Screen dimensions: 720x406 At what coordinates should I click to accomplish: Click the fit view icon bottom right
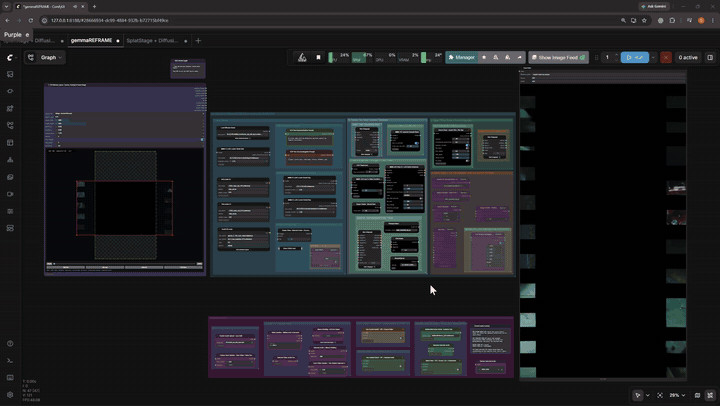[660, 395]
